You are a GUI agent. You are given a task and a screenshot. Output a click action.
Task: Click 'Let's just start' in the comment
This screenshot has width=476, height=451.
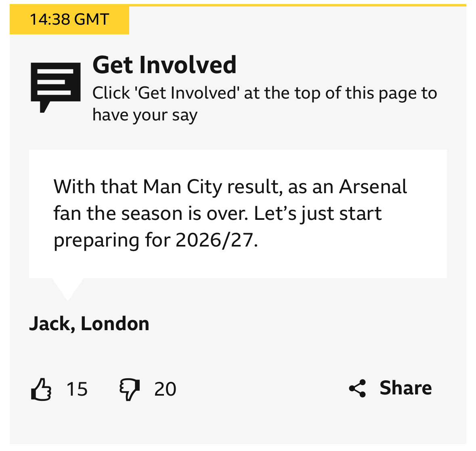tap(317, 213)
